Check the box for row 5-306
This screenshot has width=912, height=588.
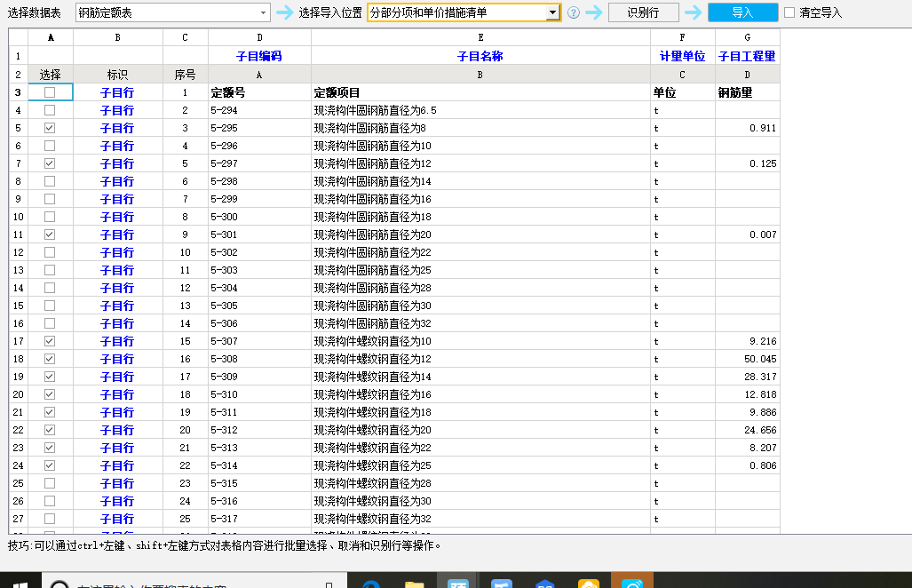click(50, 323)
